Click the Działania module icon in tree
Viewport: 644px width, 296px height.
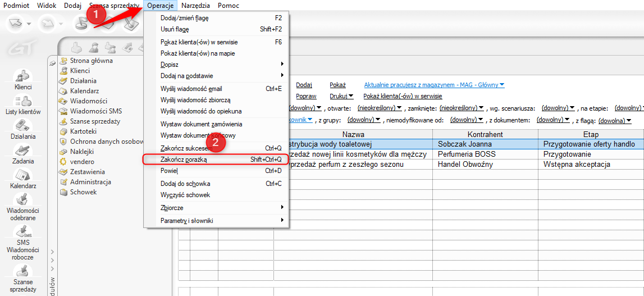pyautogui.click(x=63, y=81)
